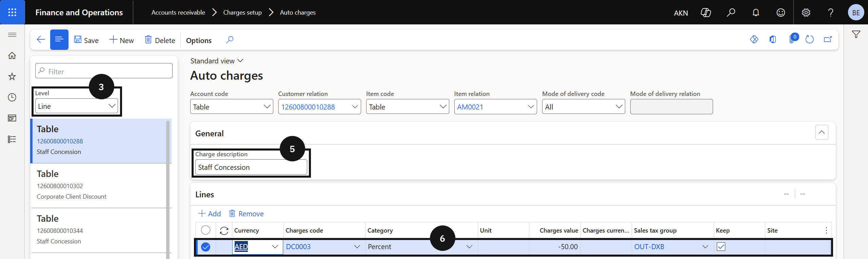Open Charges code DC0003 dropdown arrow

[357, 247]
